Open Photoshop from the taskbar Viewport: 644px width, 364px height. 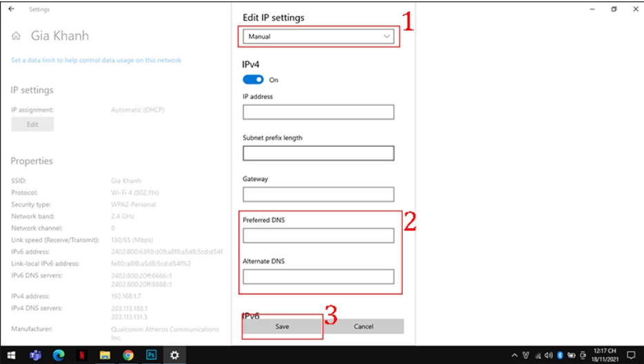[x=151, y=355]
